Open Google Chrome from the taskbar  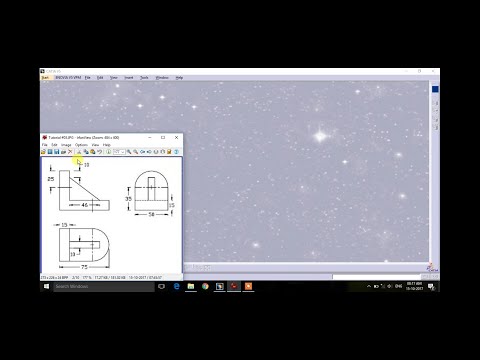[205, 286]
